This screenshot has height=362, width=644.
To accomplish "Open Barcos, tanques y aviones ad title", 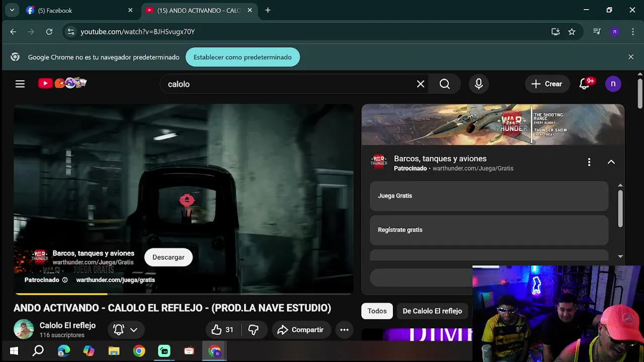I will point(440,158).
